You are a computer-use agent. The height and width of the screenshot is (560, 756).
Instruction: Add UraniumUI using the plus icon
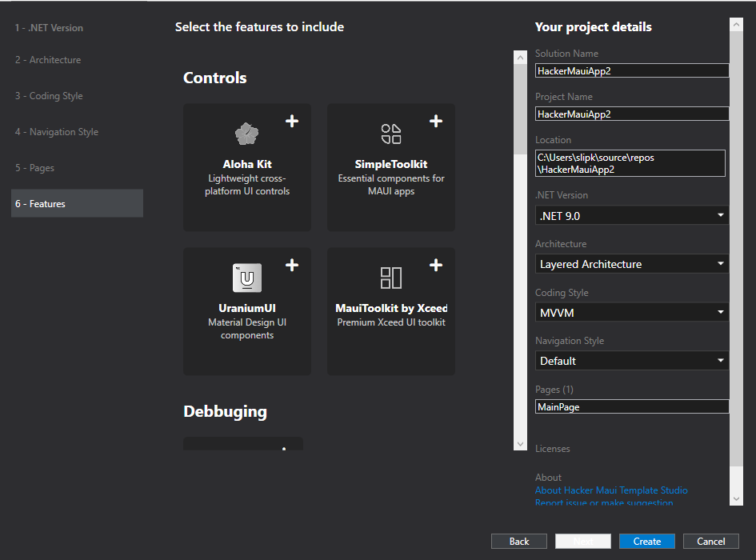[x=292, y=265]
